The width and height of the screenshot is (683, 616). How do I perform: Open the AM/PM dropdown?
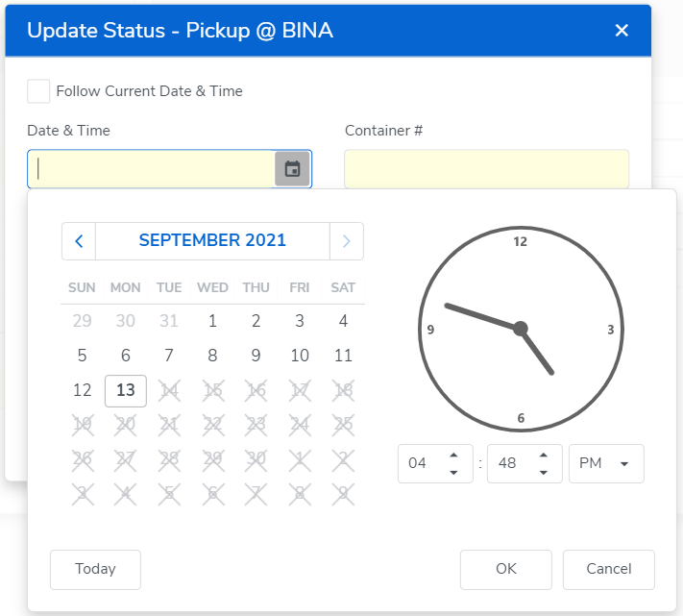606,463
